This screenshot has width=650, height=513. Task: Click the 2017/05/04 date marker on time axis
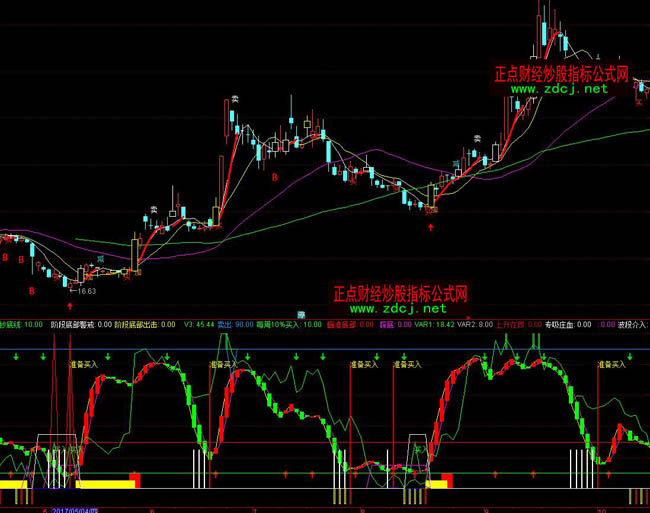point(72,508)
